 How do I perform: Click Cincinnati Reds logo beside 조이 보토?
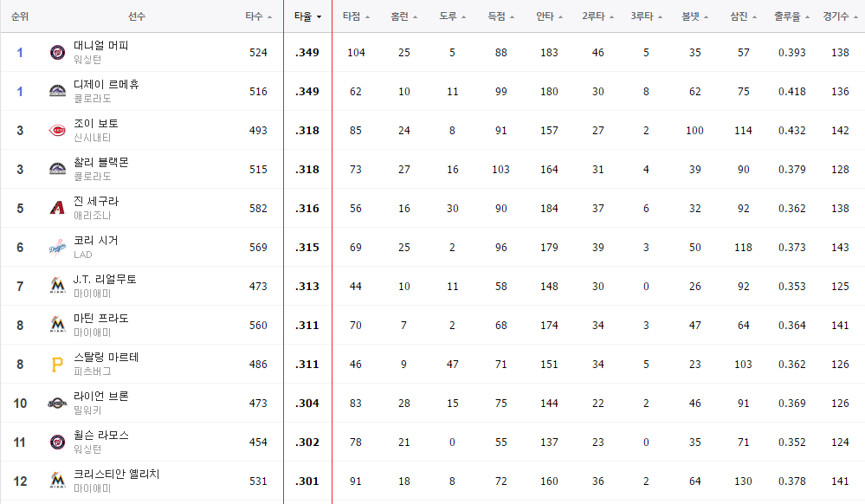click(57, 131)
